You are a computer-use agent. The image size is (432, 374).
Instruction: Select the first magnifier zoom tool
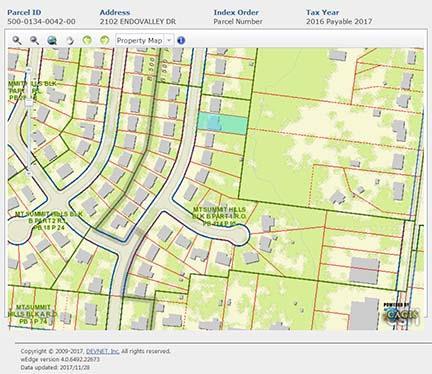[x=17, y=40]
